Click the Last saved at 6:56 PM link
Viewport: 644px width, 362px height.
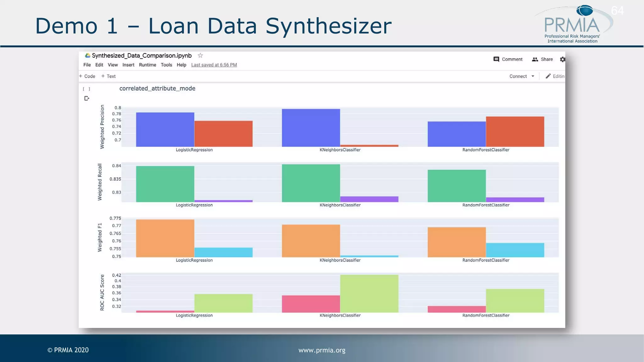(214, 65)
